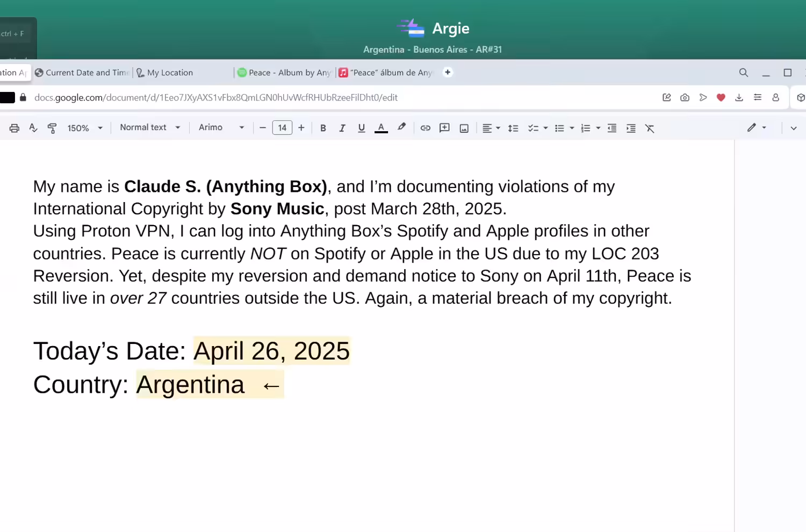
Task: Expand the numbered list options arrow
Action: [x=598, y=128]
